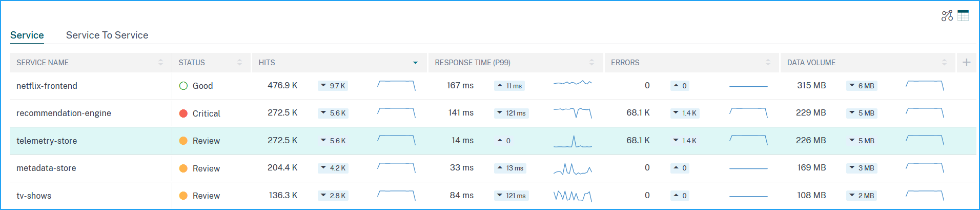This screenshot has height=210, width=980.
Task: Open the recommendation-engine service
Action: point(64,113)
